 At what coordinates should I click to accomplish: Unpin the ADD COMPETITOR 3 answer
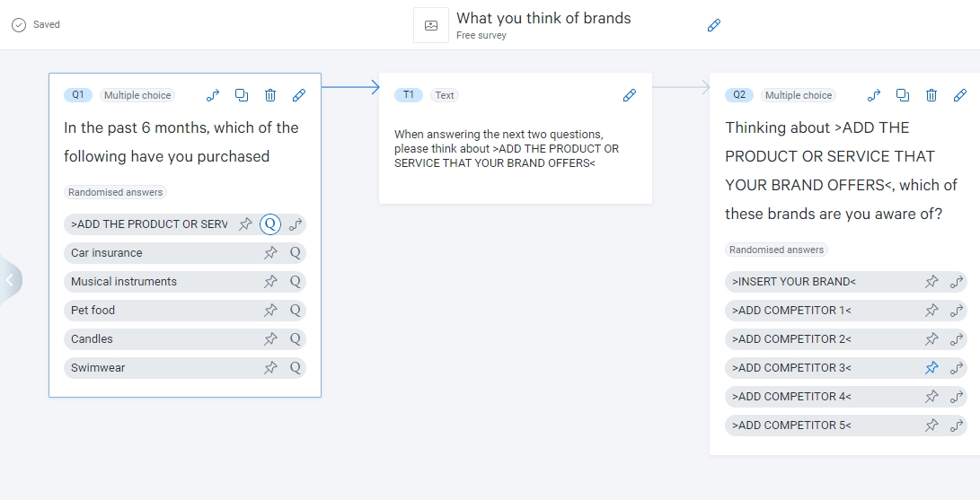tap(931, 368)
